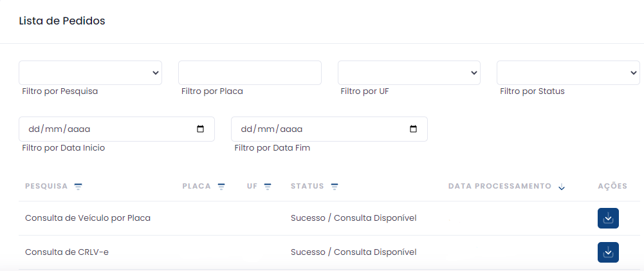Click the Placa column filter icon
Image resolution: width=644 pixels, height=271 pixels.
click(221, 187)
